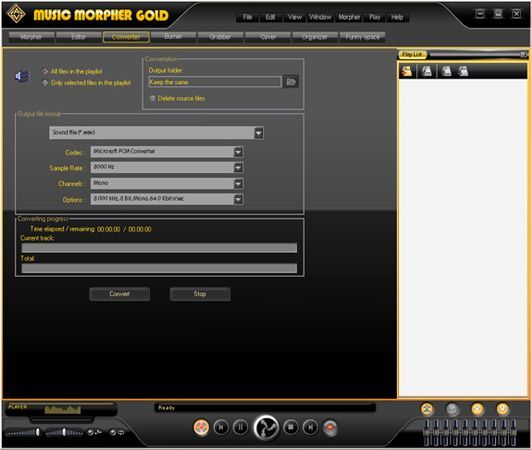Open the Edit menu

coord(270,17)
